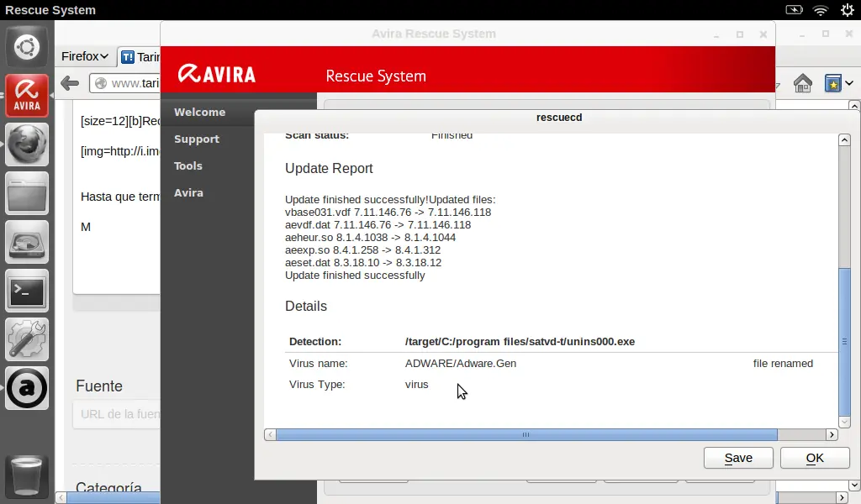
Task: Select Tools in Avira sidebar
Action: click(188, 165)
